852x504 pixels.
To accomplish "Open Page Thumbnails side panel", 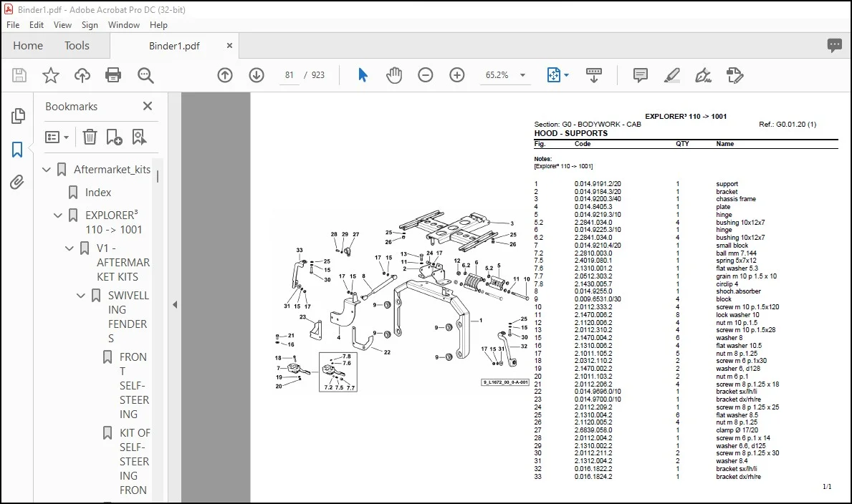I will point(17,116).
